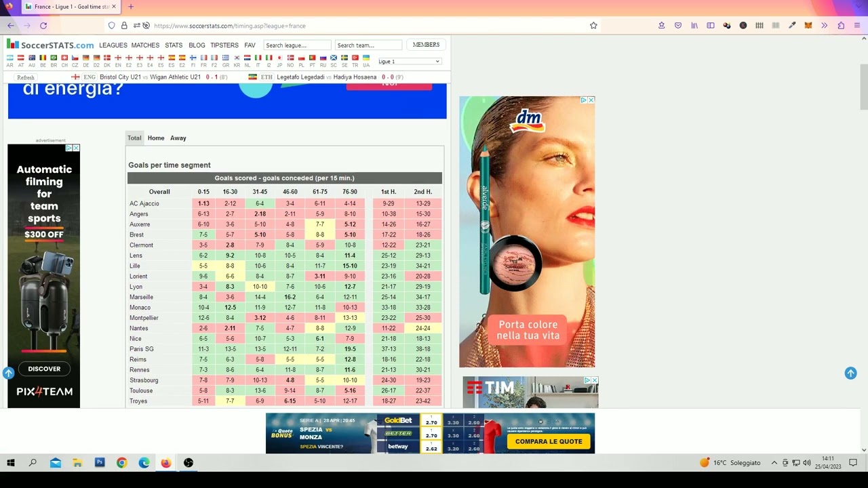
Task: Close the dm advertisement
Action: [x=591, y=100]
